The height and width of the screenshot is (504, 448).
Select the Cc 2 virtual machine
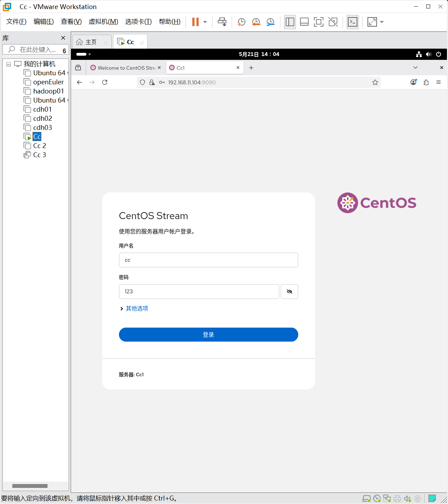click(40, 146)
